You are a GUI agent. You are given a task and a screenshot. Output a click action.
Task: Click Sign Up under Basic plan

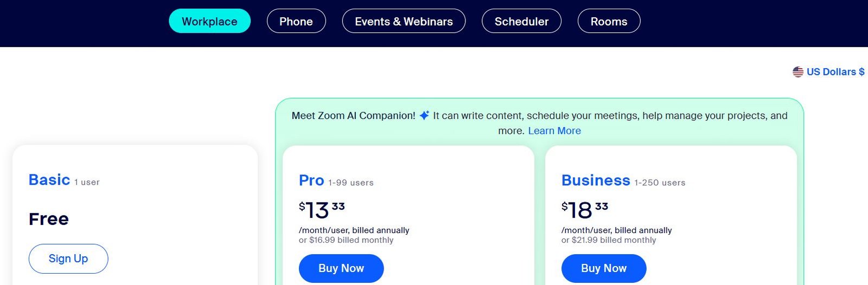68,258
